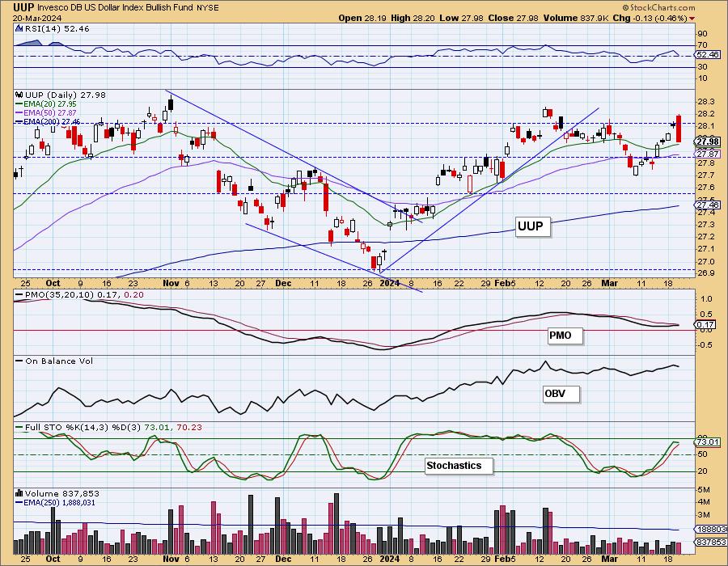Click the 28.3 tick on price axis

(705, 102)
